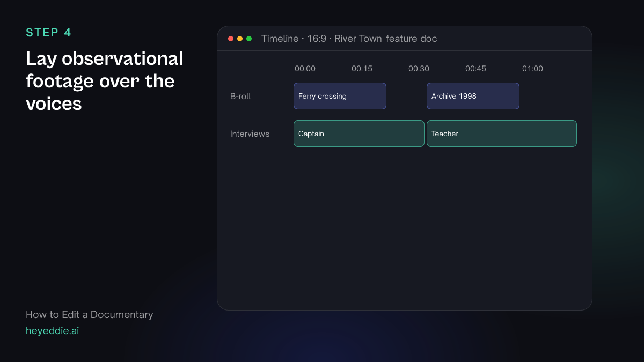Screen dimensions: 644x362
Task: Click the Timeline River Town window title
Action: click(349, 39)
